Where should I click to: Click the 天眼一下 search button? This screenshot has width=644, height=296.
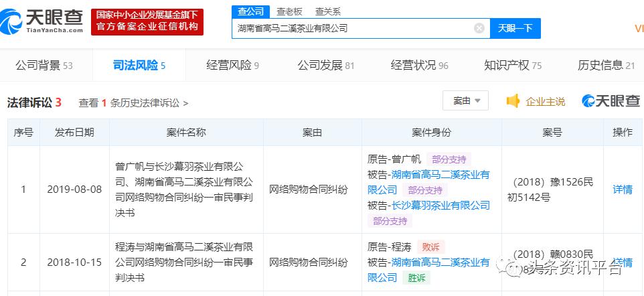point(515,28)
